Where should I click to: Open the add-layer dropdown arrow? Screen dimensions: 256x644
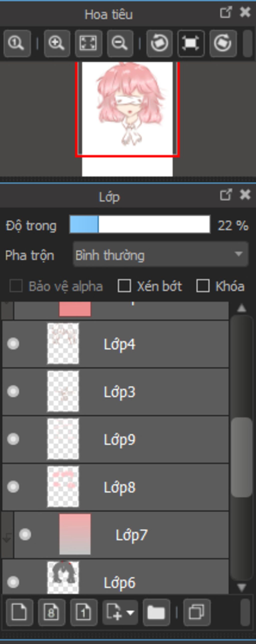[x=130, y=612]
